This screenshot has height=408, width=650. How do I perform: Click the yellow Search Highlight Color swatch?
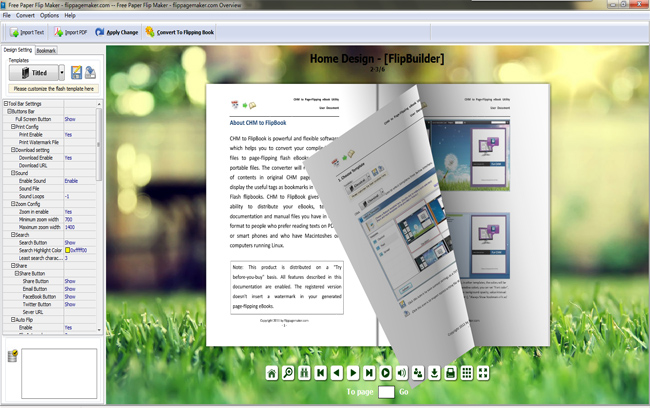(x=67, y=250)
